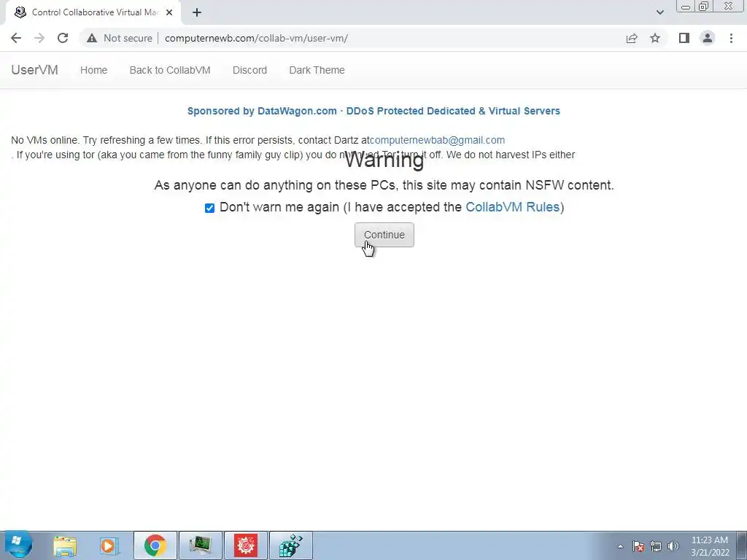Open the Home nav item

point(94,70)
